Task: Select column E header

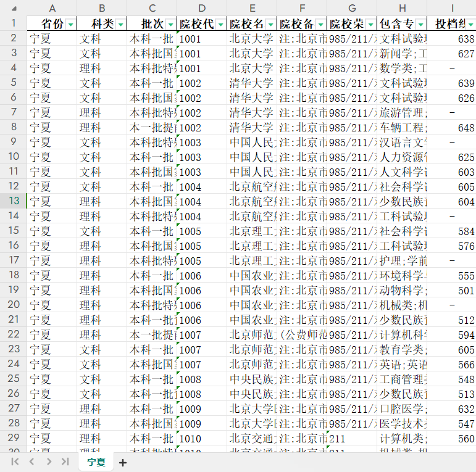Action: click(x=252, y=8)
